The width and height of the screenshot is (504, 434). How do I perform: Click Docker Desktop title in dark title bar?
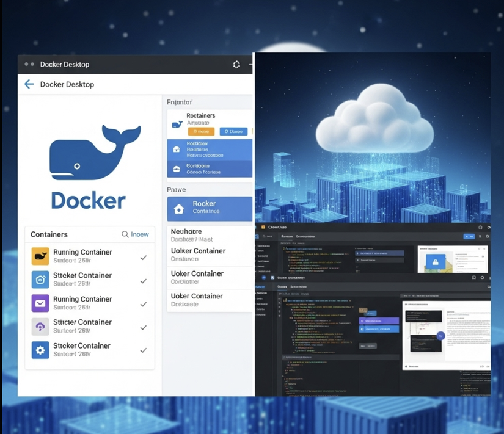(65, 65)
